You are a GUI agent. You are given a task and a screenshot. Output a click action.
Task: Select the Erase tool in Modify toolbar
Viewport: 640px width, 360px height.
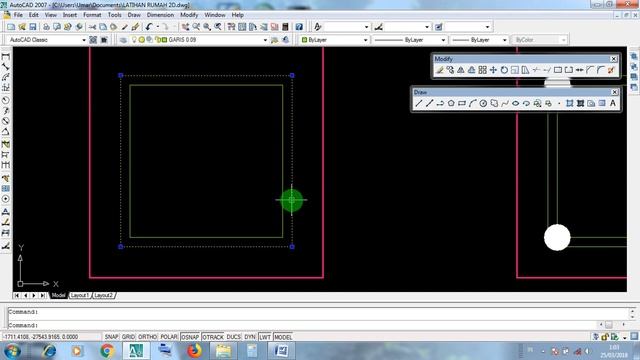click(440, 70)
